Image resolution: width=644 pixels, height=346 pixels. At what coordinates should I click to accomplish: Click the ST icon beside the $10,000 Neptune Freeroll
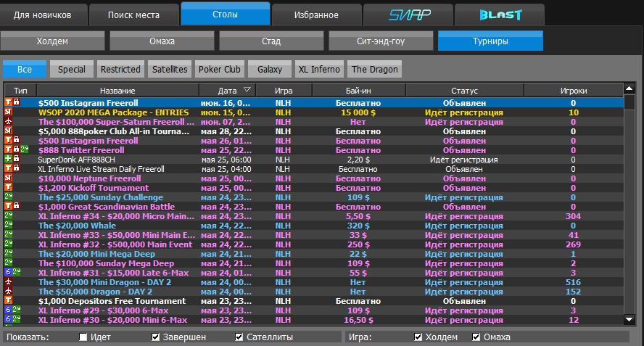pos(8,178)
